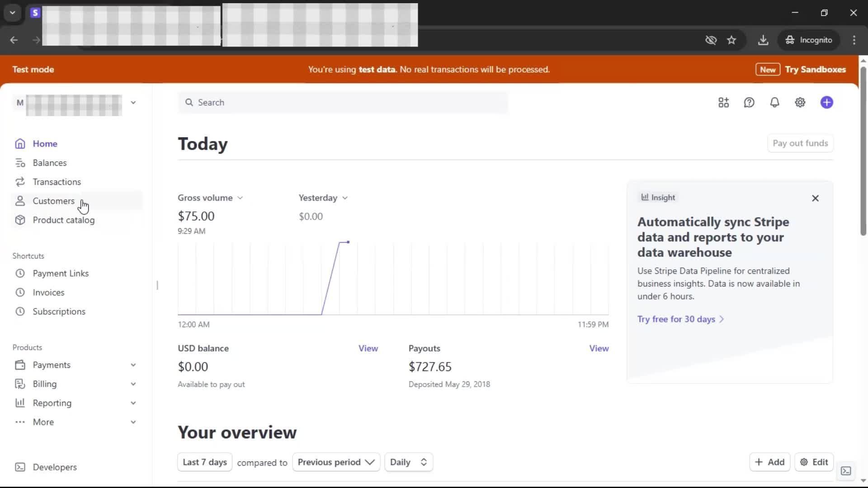The height and width of the screenshot is (488, 868).
Task: Open the notifications bell icon
Action: click(x=774, y=103)
